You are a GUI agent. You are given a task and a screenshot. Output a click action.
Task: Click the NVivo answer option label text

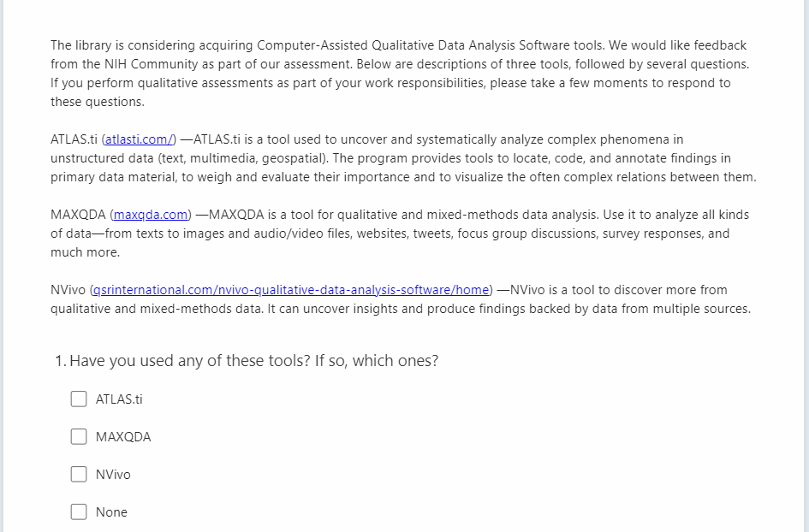113,475
